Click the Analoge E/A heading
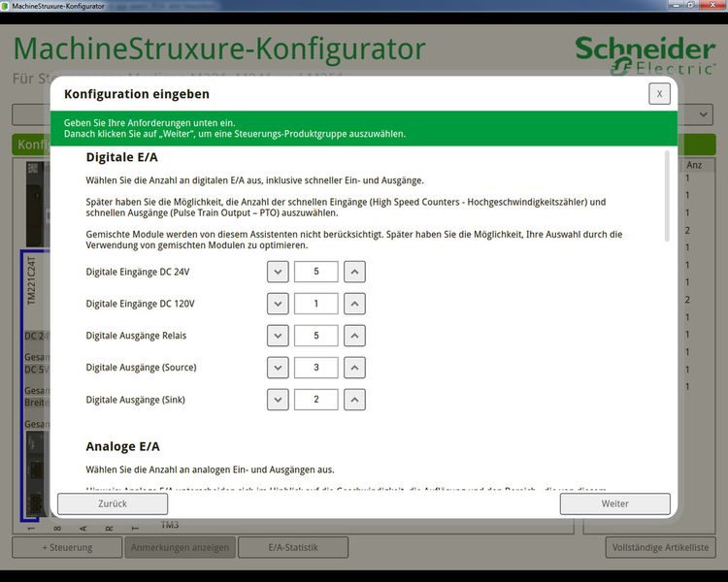The height and width of the screenshot is (582, 728). (122, 446)
